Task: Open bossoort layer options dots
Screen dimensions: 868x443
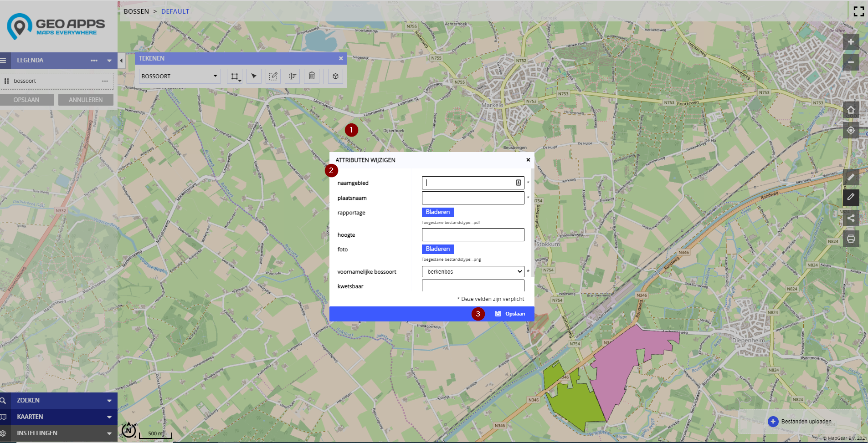Action: (x=105, y=81)
